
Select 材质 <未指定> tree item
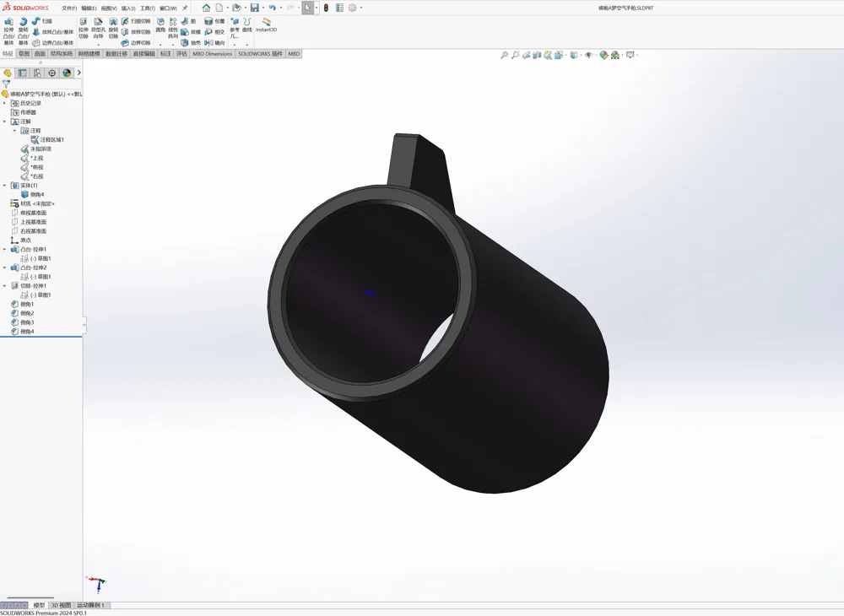pos(33,203)
